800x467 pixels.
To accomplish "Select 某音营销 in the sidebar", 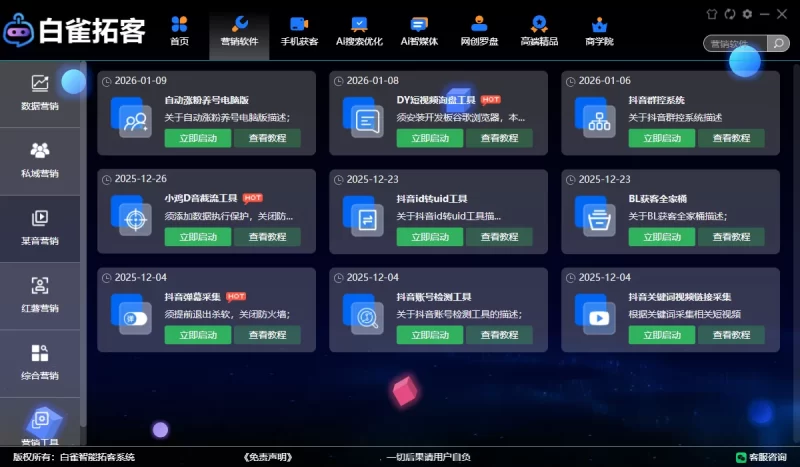I will click(40, 229).
